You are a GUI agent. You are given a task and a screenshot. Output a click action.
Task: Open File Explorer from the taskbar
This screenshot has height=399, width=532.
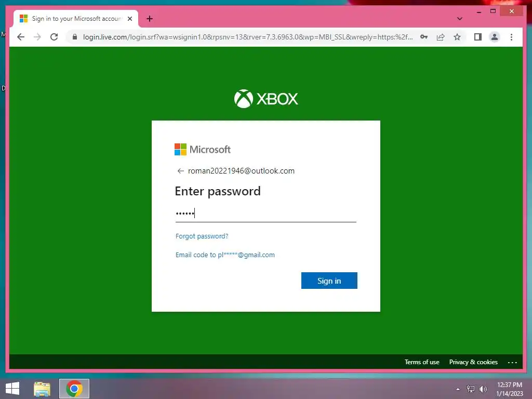click(x=42, y=389)
